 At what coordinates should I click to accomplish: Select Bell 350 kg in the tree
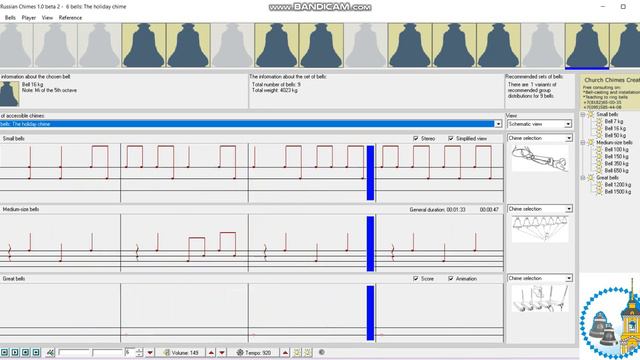pos(616,163)
